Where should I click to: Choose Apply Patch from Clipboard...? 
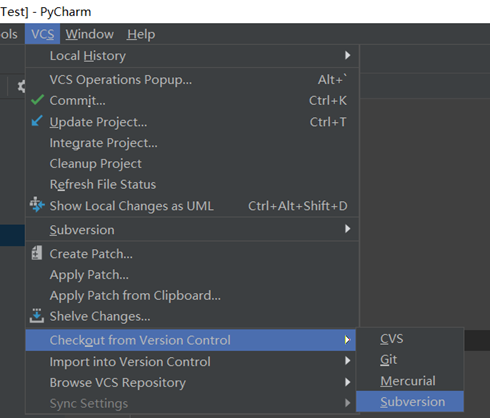click(x=192, y=296)
